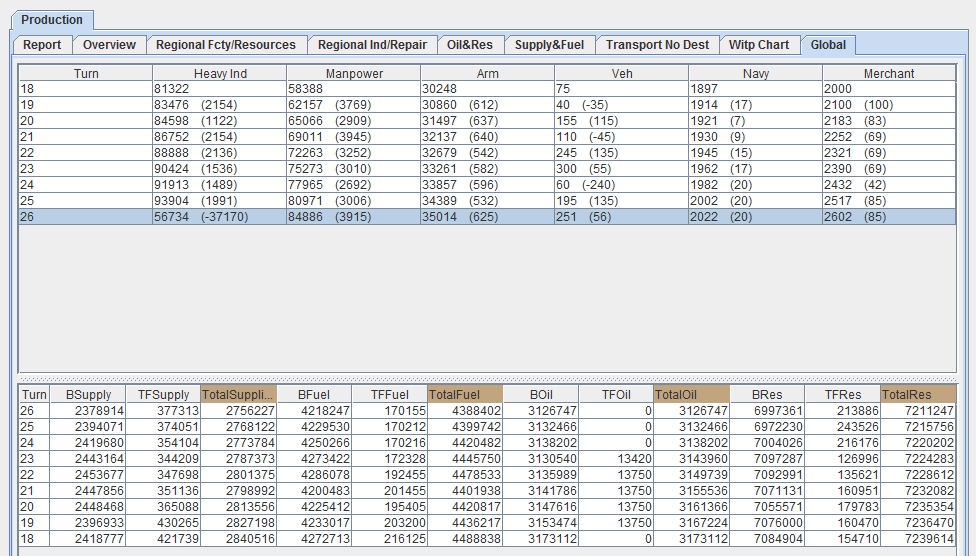Select TotalFuel value 4401938
976x556 pixels.
466,491
